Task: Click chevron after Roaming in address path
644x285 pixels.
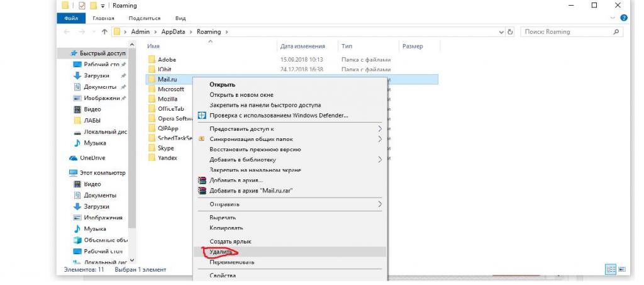Action: click(226, 32)
